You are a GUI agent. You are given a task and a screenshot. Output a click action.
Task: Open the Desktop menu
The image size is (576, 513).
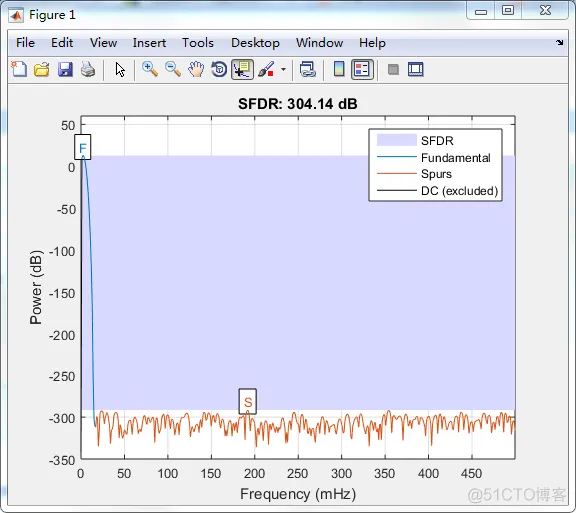tap(255, 43)
